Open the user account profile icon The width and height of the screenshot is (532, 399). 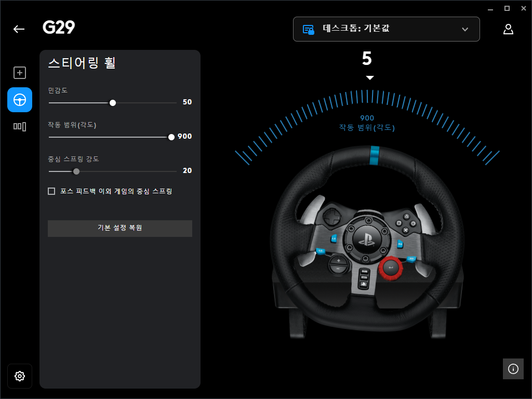(x=508, y=29)
